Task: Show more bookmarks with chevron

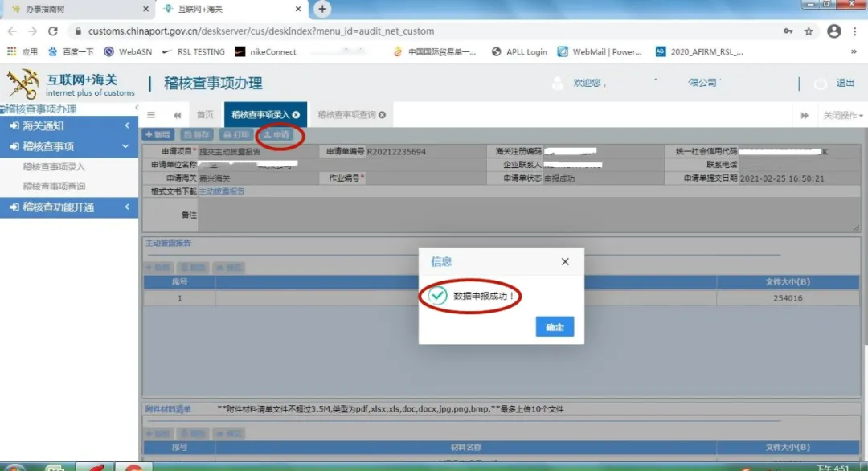Action: 854,51
